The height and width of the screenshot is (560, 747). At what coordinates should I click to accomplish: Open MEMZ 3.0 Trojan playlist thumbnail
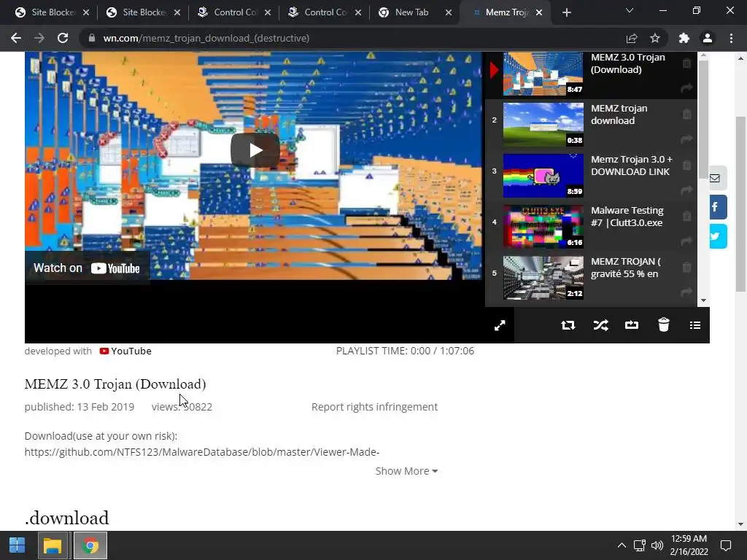point(543,74)
